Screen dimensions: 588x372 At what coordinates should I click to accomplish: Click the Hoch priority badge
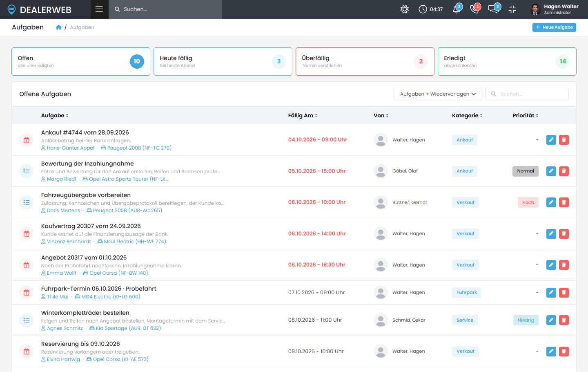click(528, 202)
